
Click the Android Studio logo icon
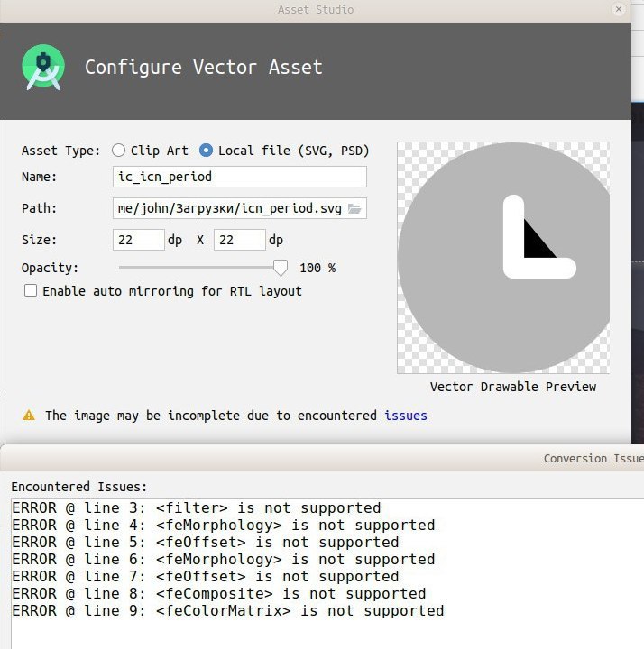pos(43,67)
